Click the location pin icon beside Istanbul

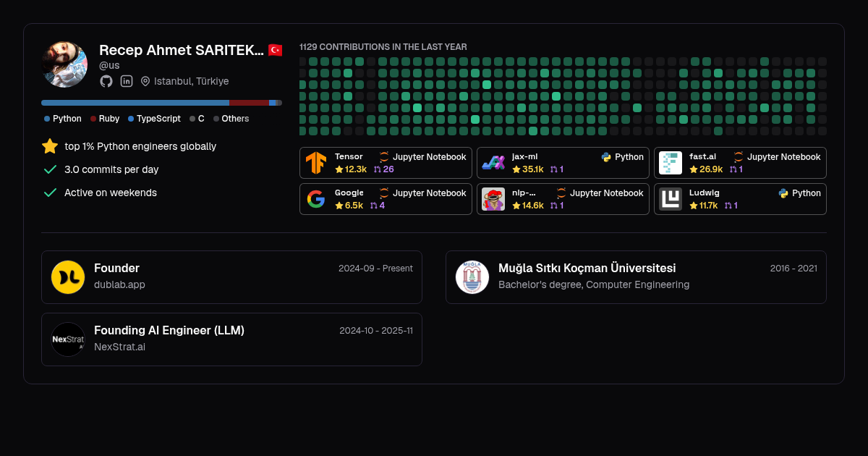[x=145, y=81]
